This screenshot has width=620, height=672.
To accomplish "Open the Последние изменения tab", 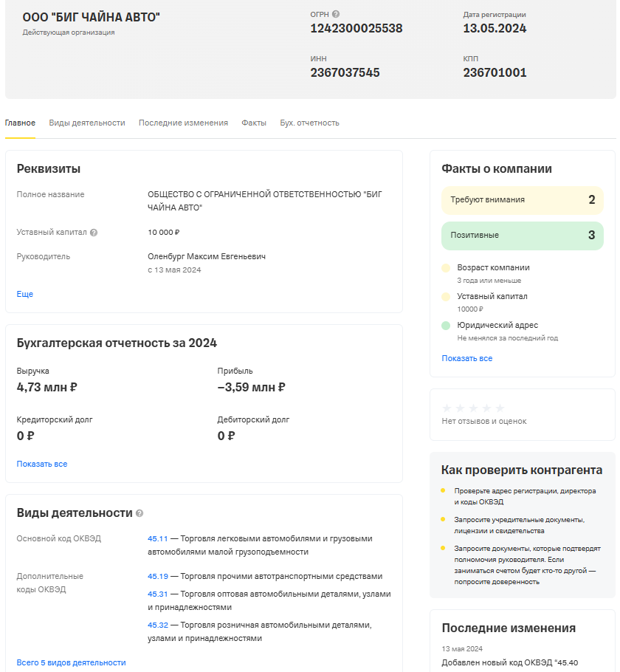I will pos(183,123).
